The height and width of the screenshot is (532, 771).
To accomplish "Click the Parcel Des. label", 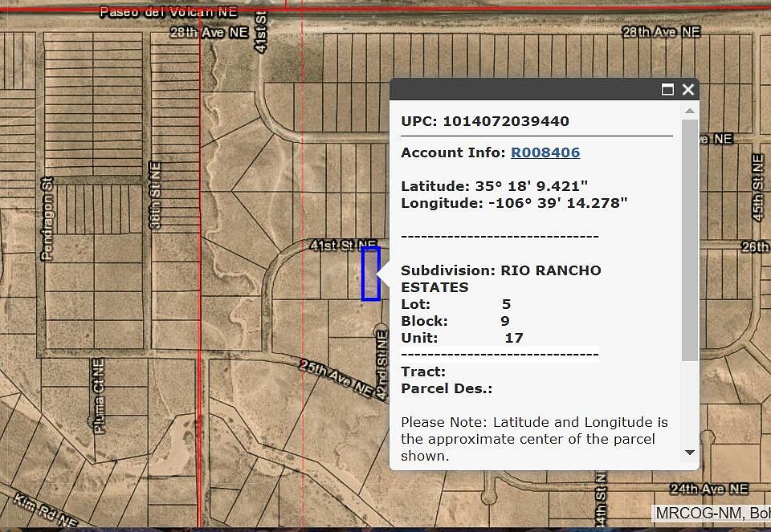I will (447, 388).
